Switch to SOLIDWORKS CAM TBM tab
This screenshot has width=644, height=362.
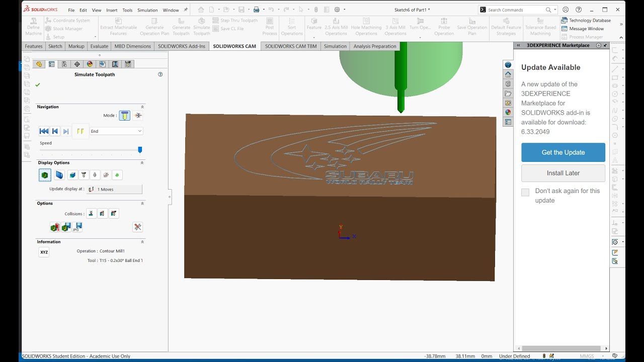pos(291,46)
